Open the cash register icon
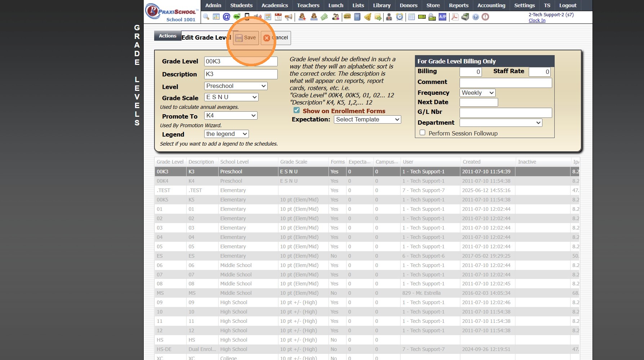The height and width of the screenshot is (360, 644). tap(465, 17)
